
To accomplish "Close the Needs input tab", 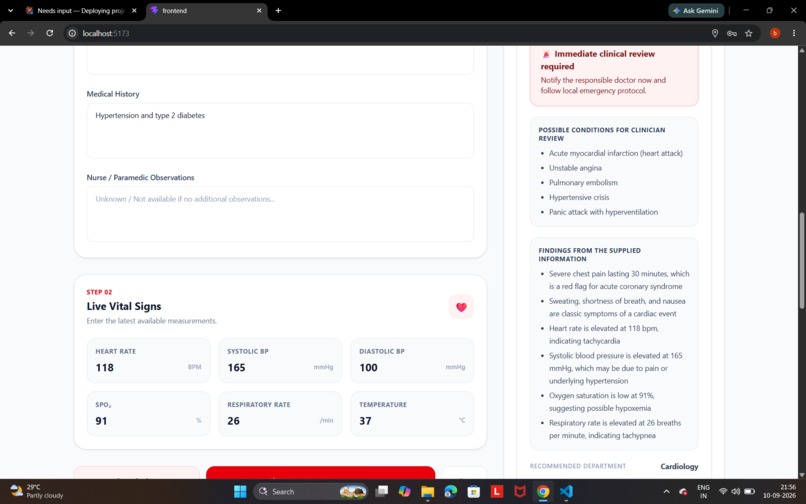I will click(134, 10).
